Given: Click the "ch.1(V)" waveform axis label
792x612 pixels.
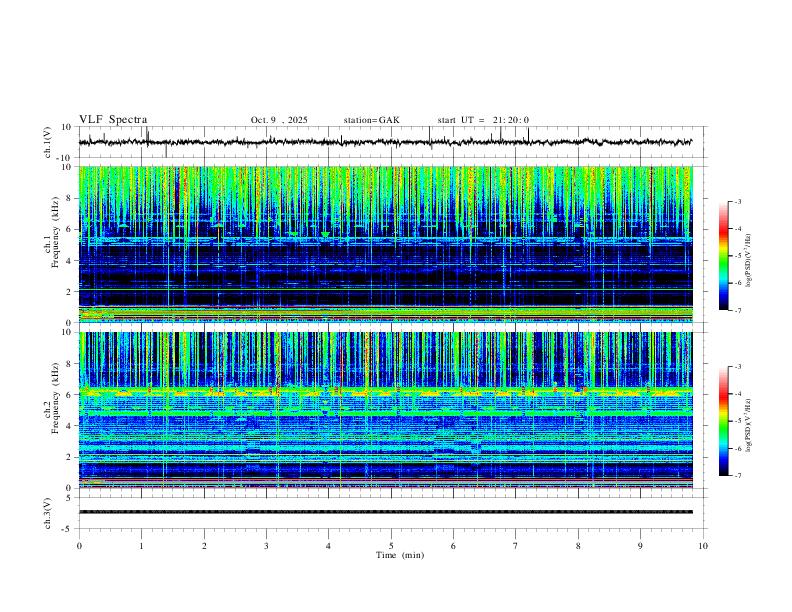Looking at the screenshot, I should pos(48,142).
